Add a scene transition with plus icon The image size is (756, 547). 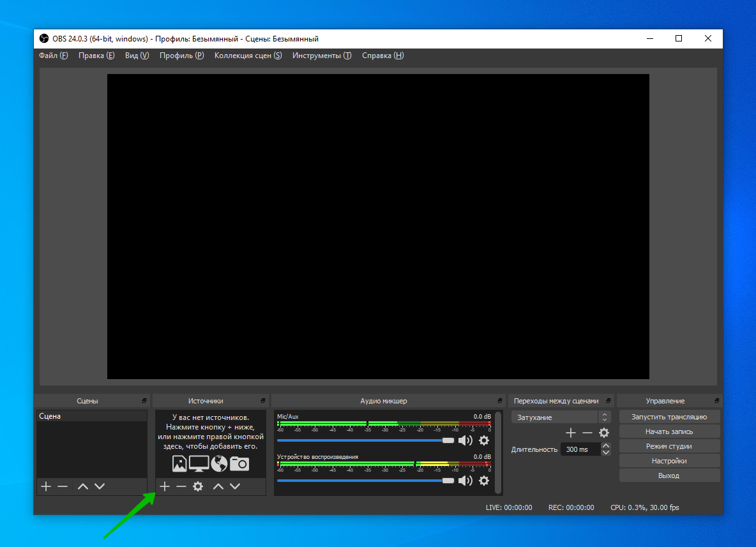[x=571, y=433]
